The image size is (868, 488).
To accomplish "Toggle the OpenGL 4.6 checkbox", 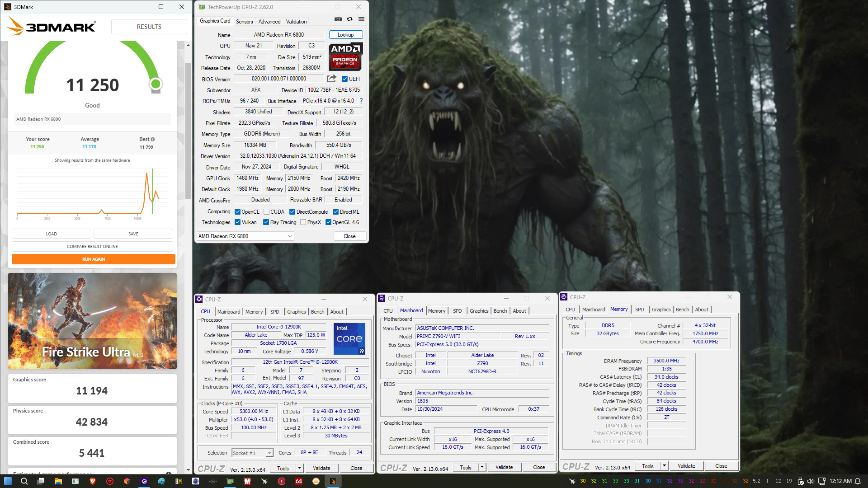I will click(329, 222).
